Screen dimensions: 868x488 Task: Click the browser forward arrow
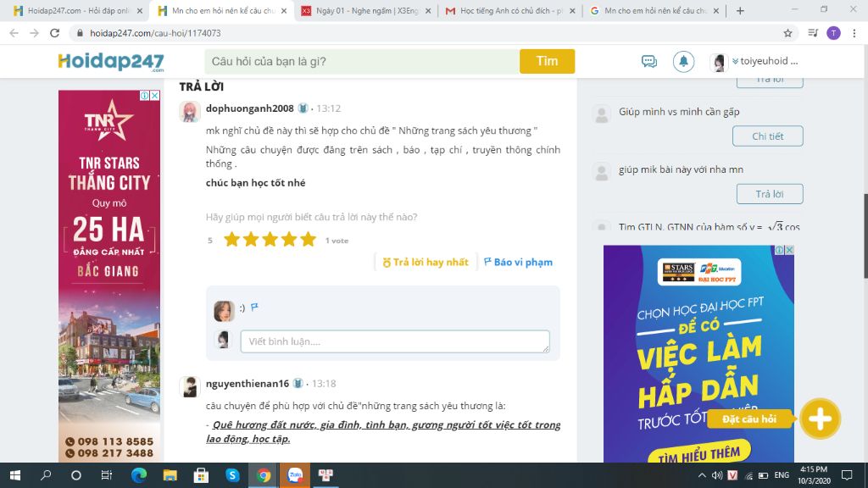click(x=34, y=33)
